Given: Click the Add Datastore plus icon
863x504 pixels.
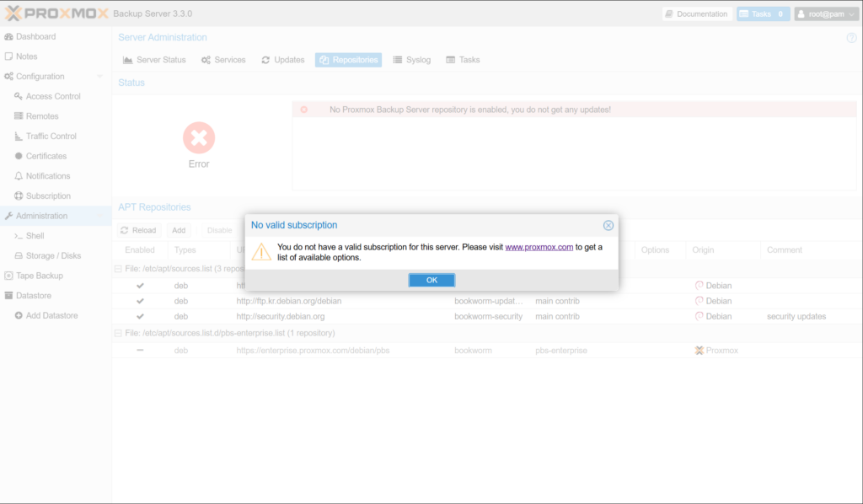Looking at the screenshot, I should coord(19,315).
